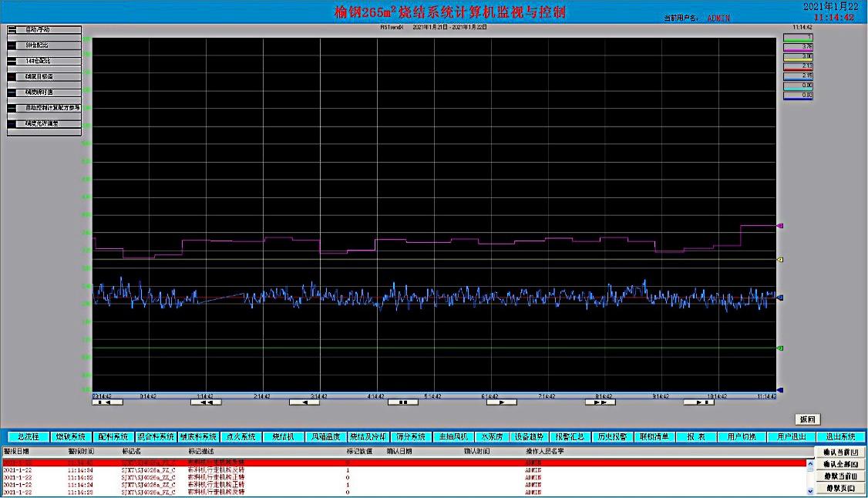
Task: Select the yellow 3.00 value swatch
Action: point(798,56)
